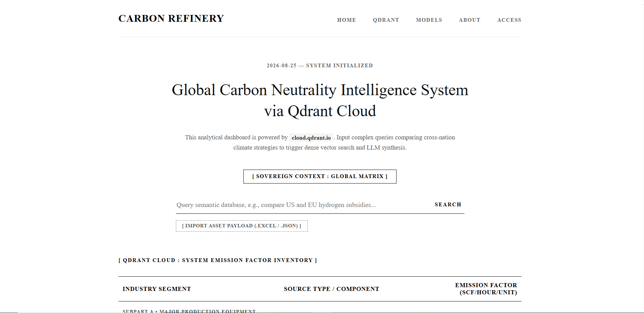Open the Models navigation link

click(429, 20)
